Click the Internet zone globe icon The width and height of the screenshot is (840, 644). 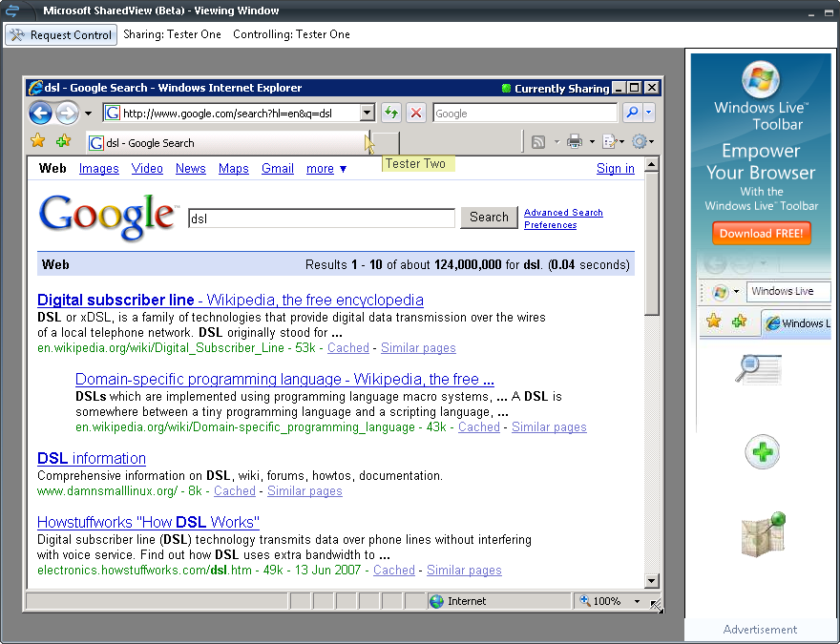(x=436, y=601)
